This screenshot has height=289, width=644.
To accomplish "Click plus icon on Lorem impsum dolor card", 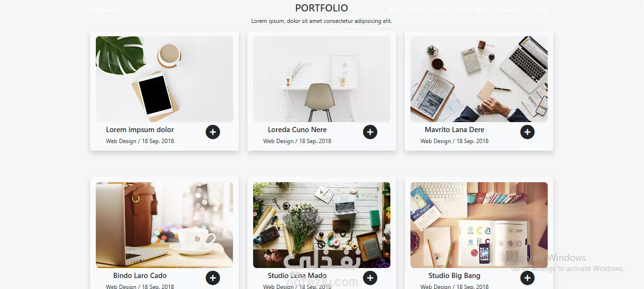I will (x=213, y=132).
